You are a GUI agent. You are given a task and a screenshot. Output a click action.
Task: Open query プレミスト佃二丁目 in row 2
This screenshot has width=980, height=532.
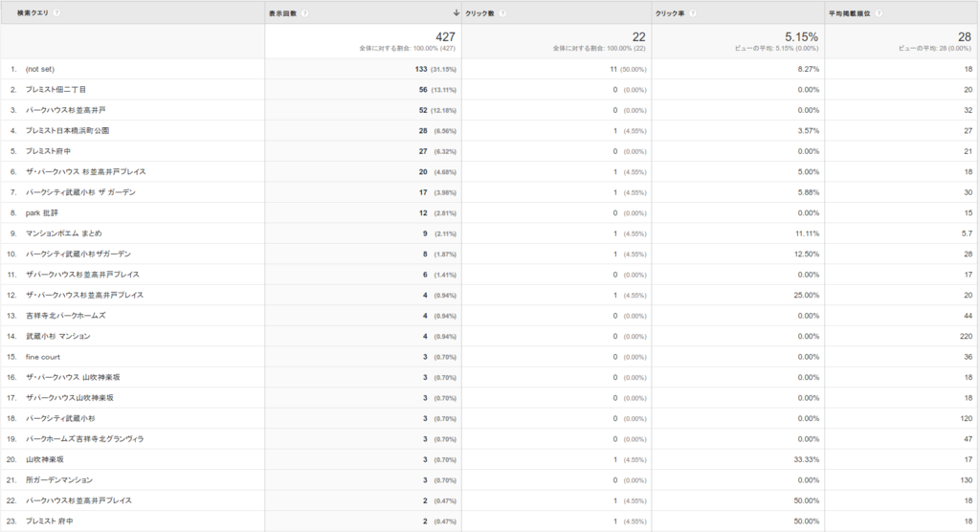(56, 89)
